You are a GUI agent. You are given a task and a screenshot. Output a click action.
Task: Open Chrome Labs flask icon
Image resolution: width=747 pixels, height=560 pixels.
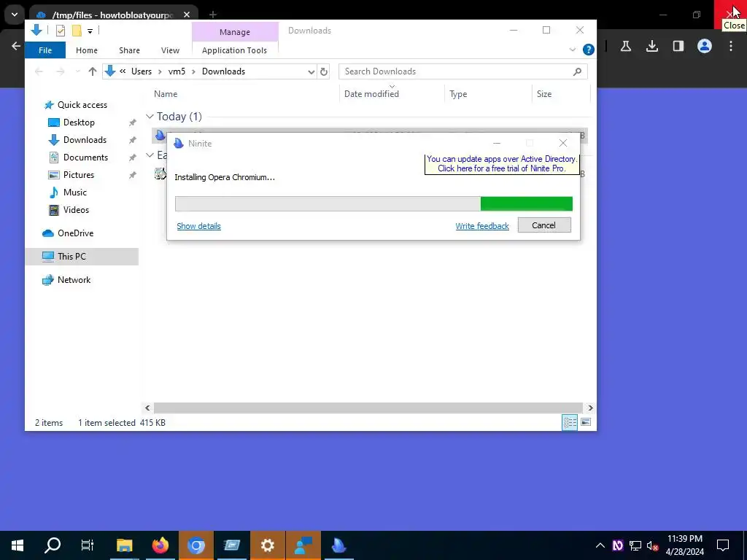tap(625, 46)
